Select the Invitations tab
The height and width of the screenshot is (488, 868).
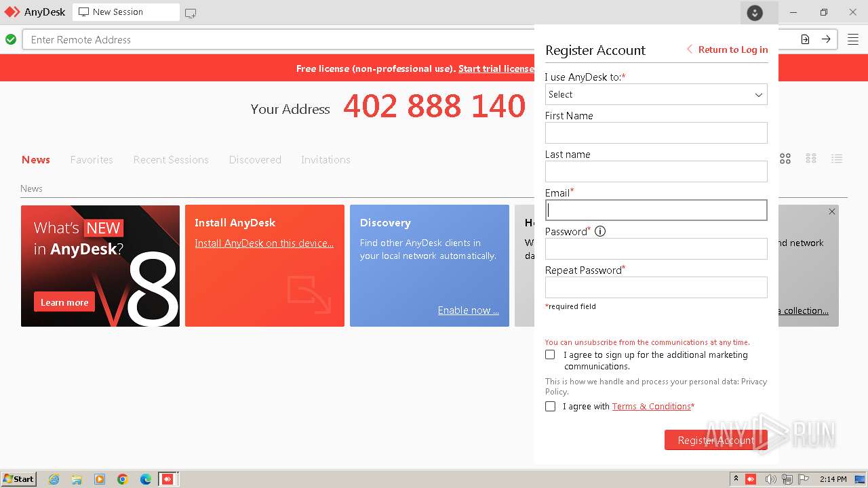pos(325,160)
